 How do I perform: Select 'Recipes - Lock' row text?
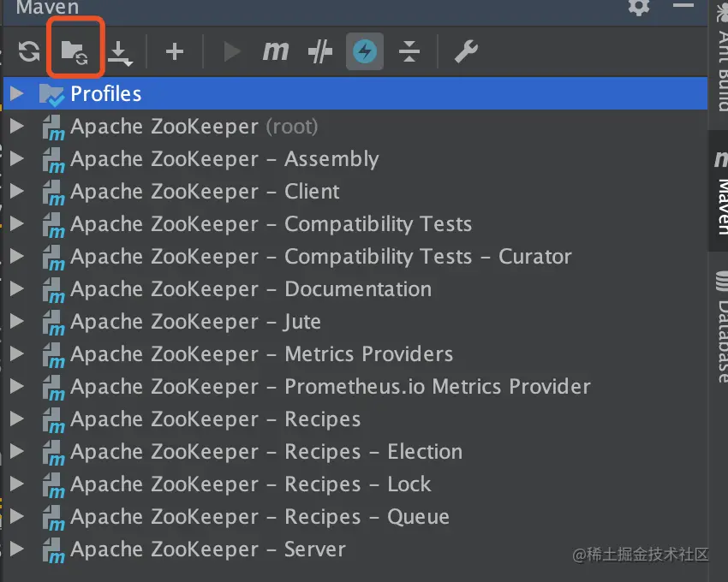click(x=251, y=484)
